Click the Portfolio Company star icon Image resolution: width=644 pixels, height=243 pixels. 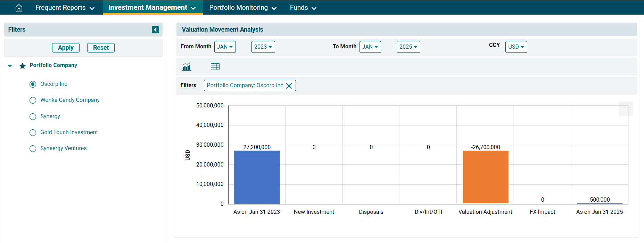pos(23,66)
